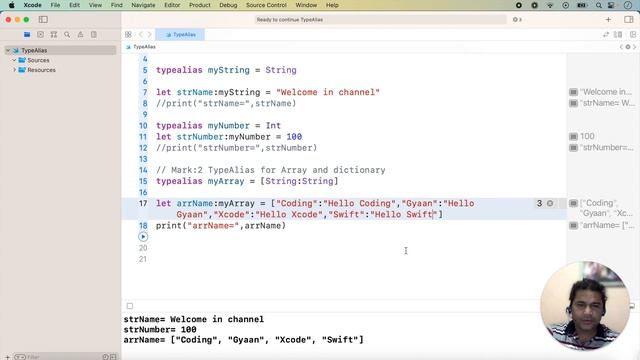The width and height of the screenshot is (640, 360).
Task: Go forward in editor history
Action: [149, 35]
